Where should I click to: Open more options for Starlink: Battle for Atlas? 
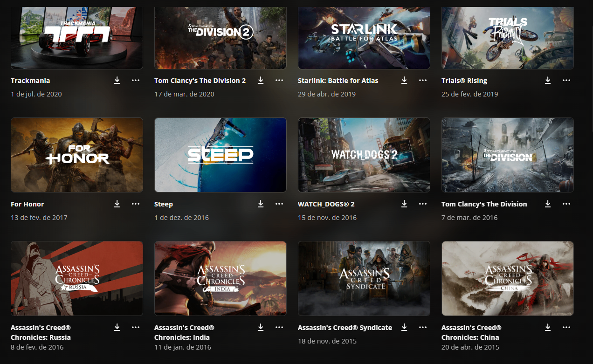pos(423,81)
